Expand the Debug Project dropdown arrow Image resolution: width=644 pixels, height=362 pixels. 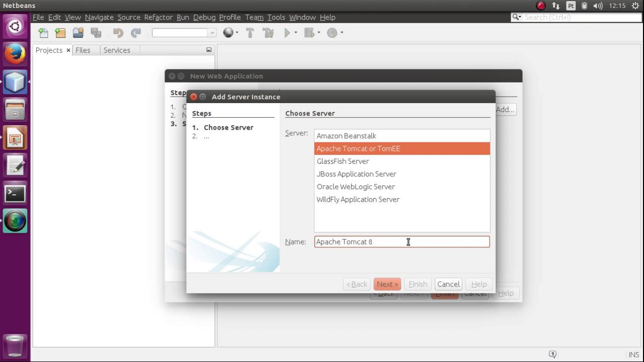[318, 33]
